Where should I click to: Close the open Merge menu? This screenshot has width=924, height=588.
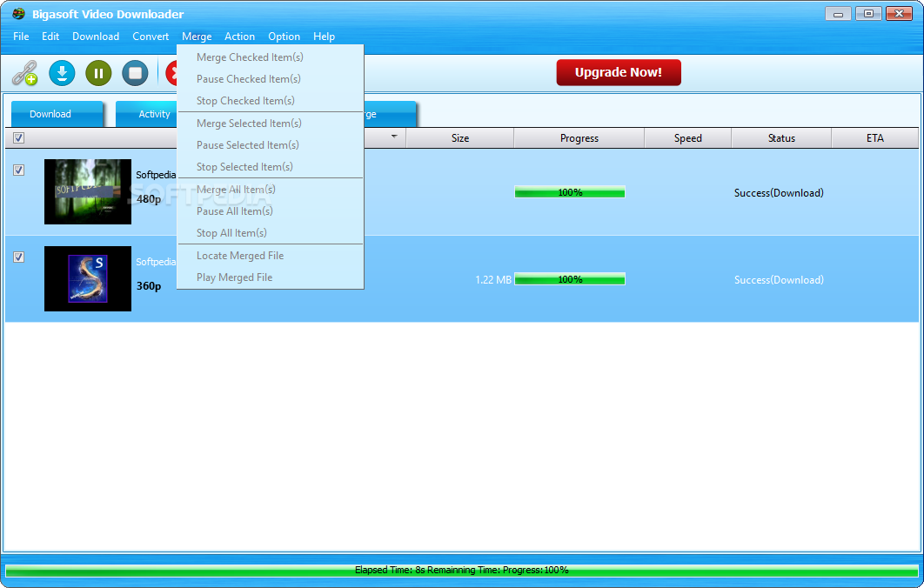[x=197, y=37]
